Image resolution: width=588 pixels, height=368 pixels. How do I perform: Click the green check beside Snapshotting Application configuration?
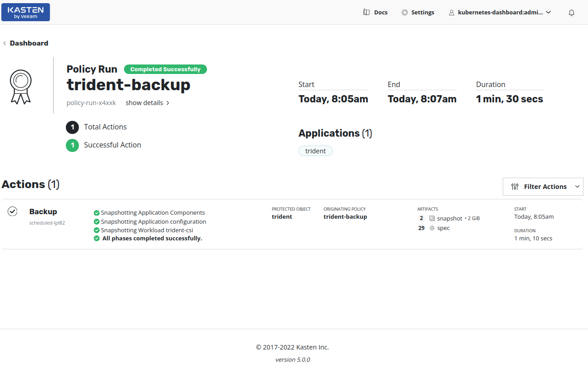point(96,222)
